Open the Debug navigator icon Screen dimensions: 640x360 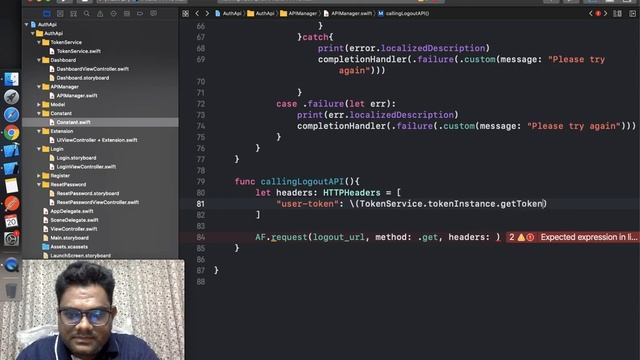tap(127, 13)
